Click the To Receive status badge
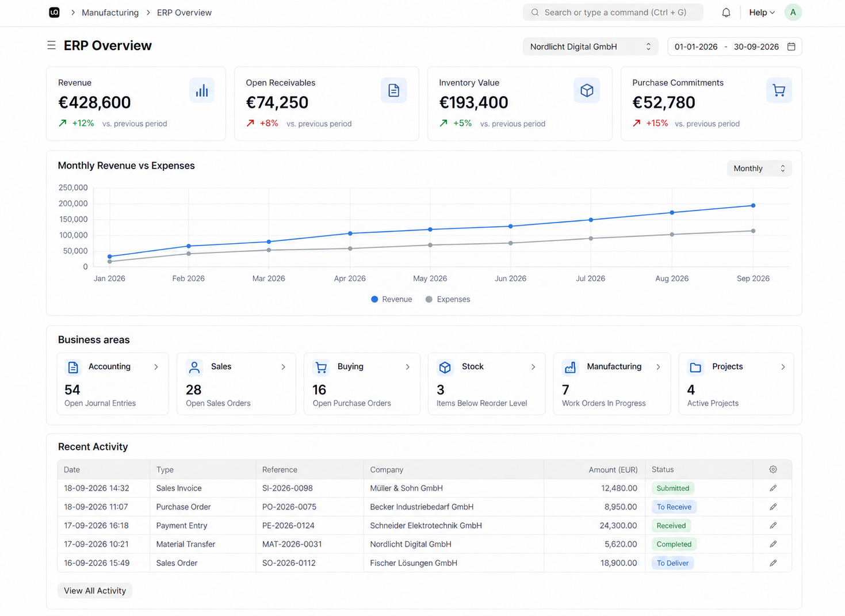Image resolution: width=845 pixels, height=616 pixels. pyautogui.click(x=674, y=507)
